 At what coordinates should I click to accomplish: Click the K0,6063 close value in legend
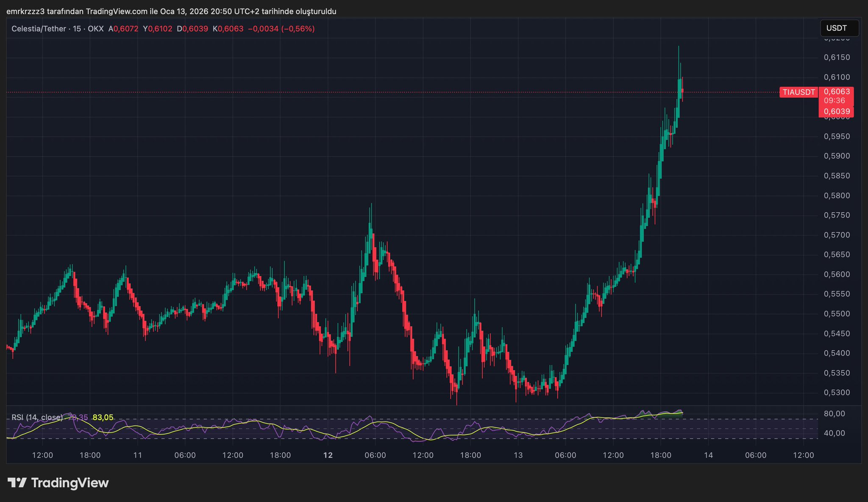(228, 29)
